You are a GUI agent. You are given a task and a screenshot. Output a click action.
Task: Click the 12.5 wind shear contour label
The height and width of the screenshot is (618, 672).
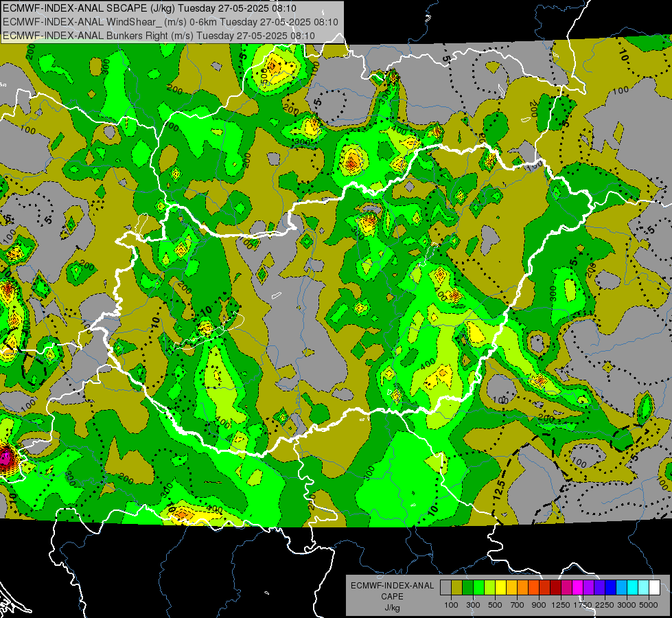499,490
